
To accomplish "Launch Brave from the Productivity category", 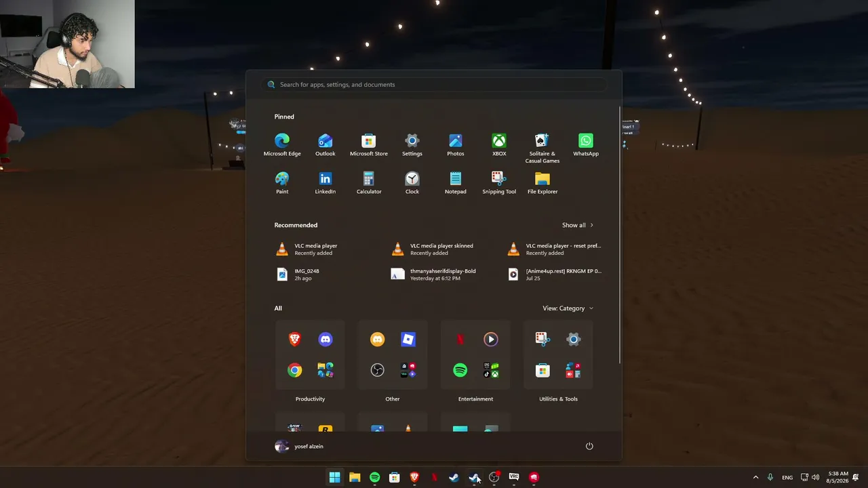I will pos(295,340).
